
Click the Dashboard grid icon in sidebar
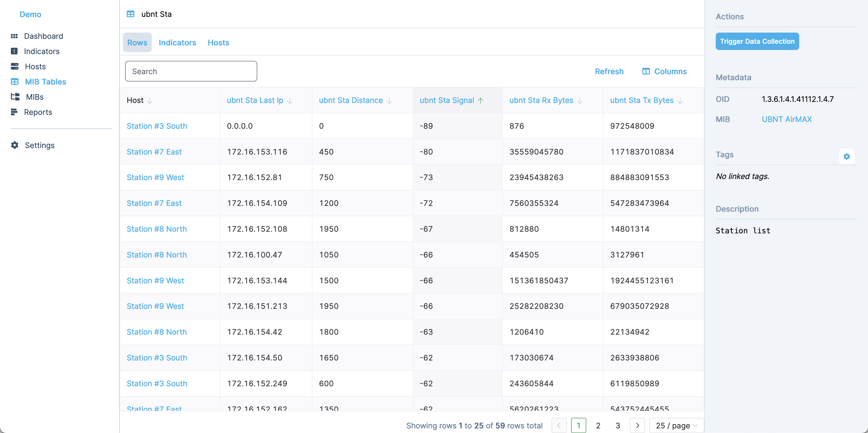[14, 36]
